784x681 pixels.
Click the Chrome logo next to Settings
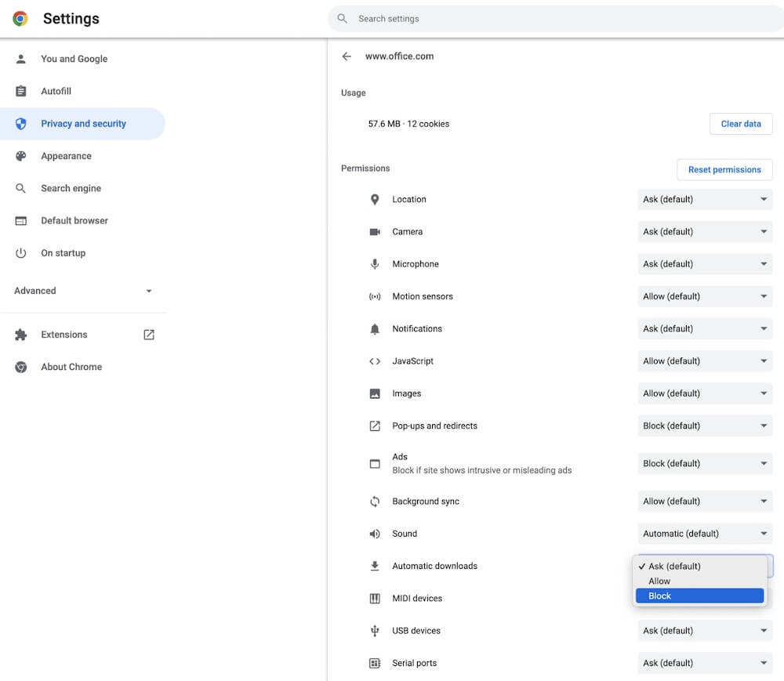[20, 19]
